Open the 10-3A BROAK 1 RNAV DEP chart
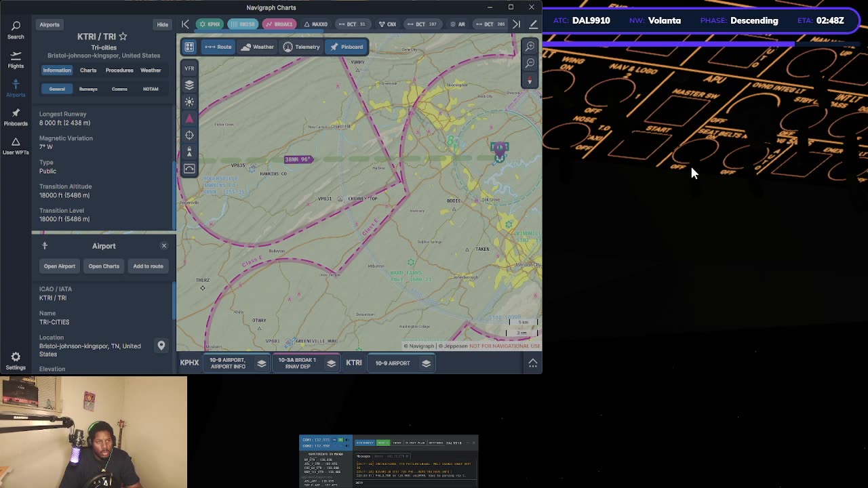Screen dimensions: 868x488 pyautogui.click(x=297, y=363)
